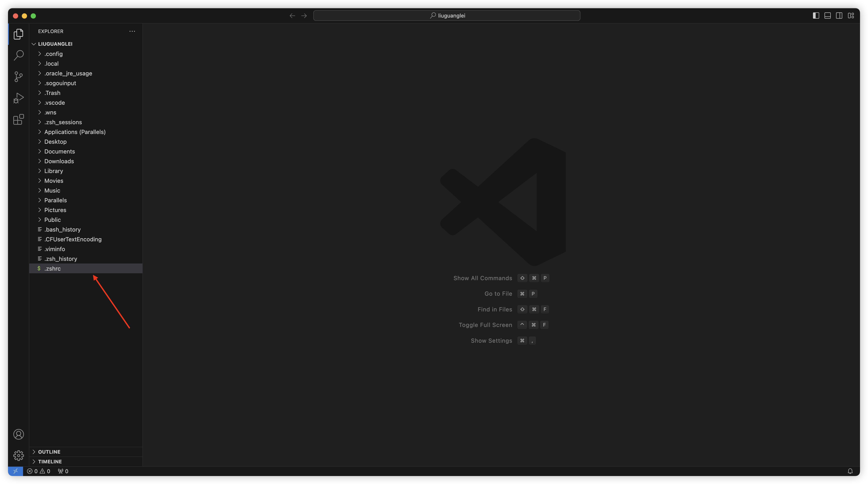Click the liuguanglei command center search box
Viewport: 868px width, 484px height.
point(446,16)
